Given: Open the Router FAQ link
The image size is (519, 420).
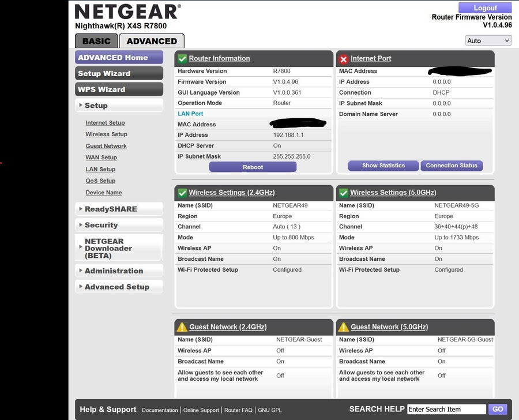Looking at the screenshot, I should tap(238, 410).
